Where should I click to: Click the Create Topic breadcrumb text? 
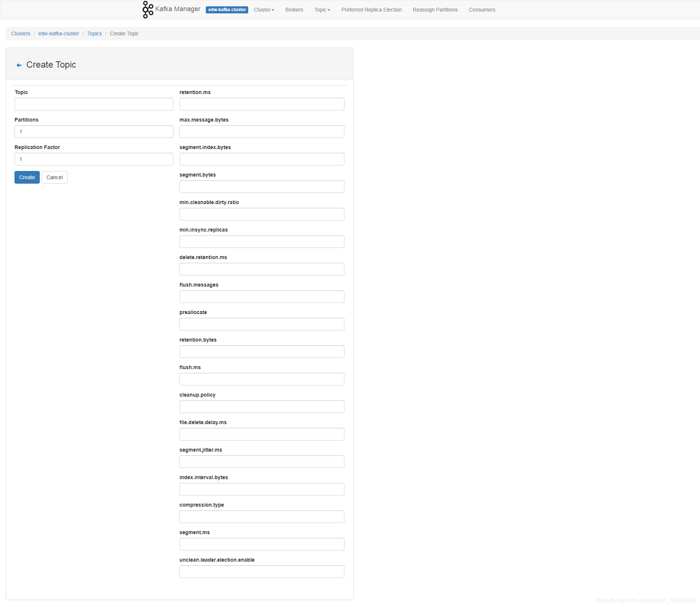tap(124, 33)
